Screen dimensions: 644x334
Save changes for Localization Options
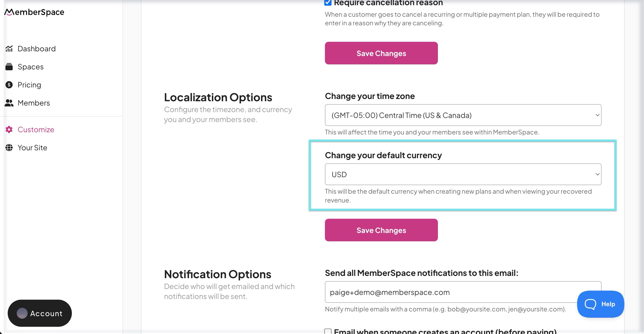click(x=381, y=230)
